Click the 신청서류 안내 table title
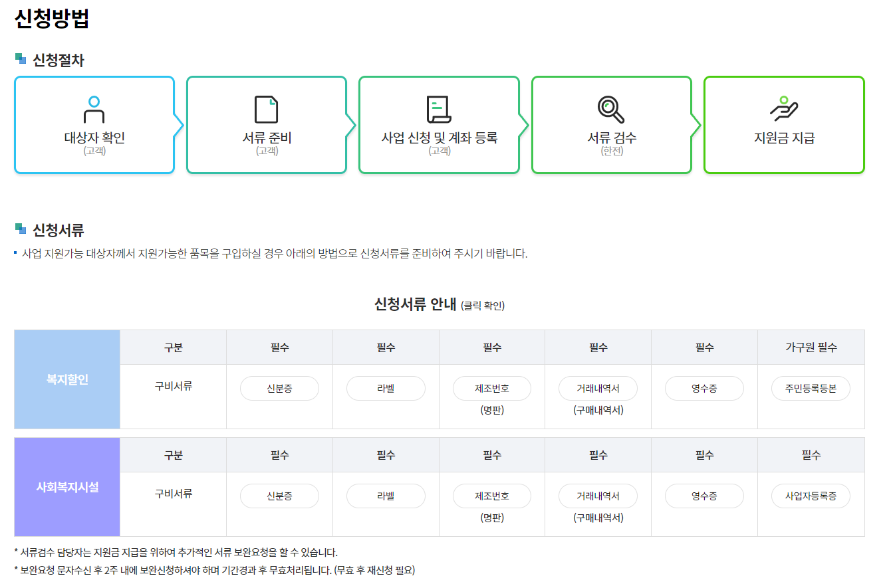The image size is (891, 588). pos(416,305)
